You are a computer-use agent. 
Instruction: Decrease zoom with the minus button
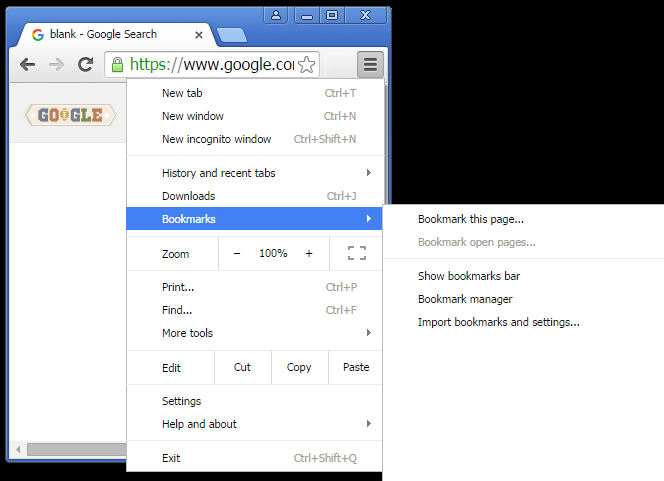pos(237,253)
